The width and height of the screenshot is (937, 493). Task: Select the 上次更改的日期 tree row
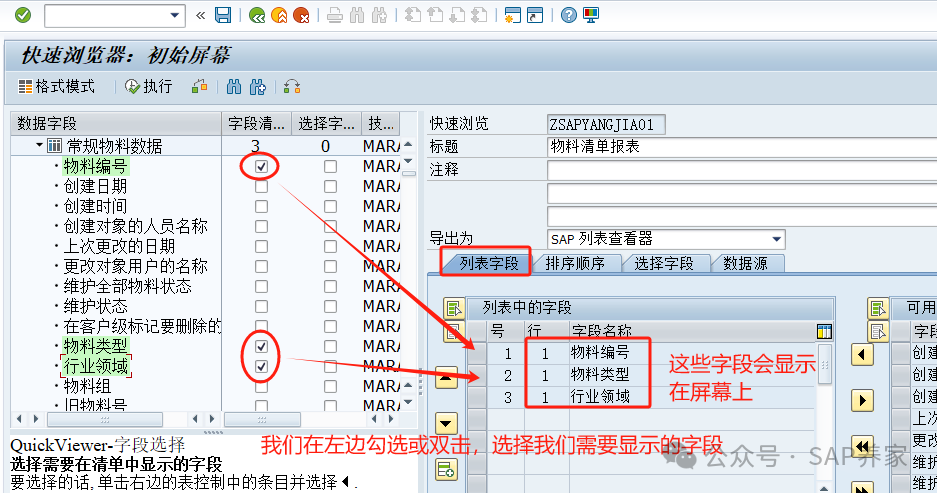coord(119,246)
